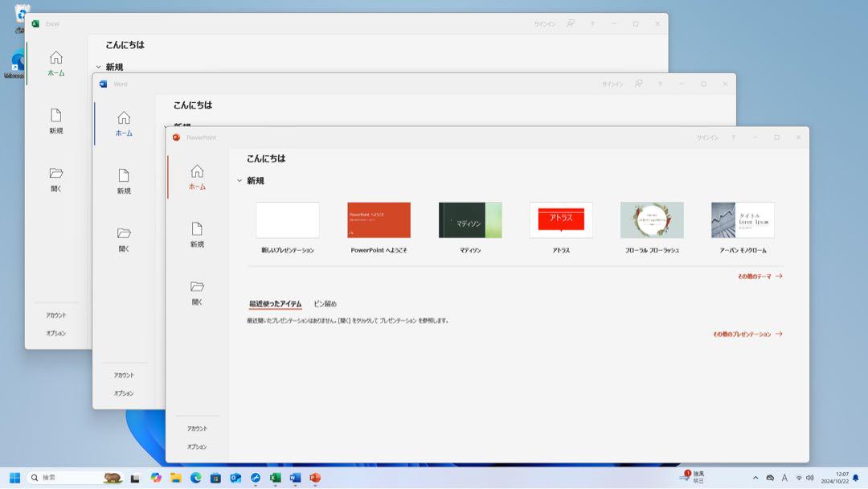Show hidden system tray icons
The height and width of the screenshot is (489, 868).
(755, 478)
